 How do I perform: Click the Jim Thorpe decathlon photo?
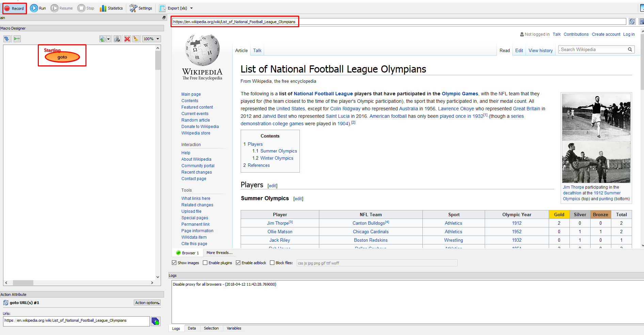(596, 117)
